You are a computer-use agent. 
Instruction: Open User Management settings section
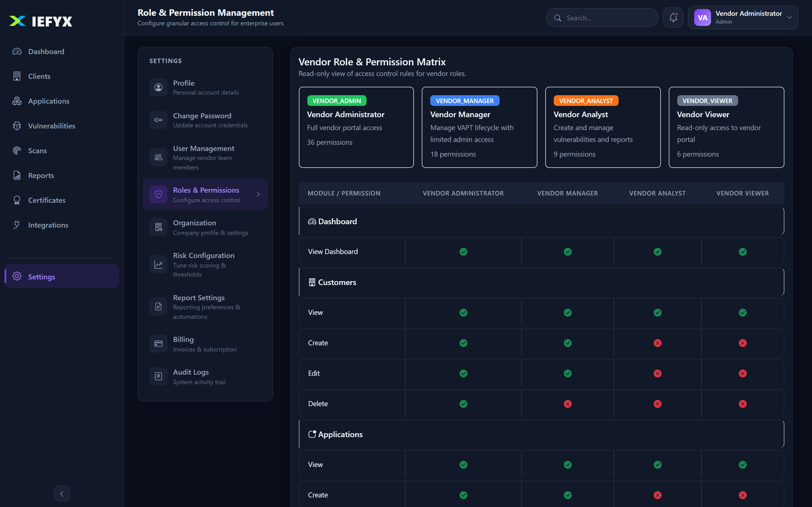coord(205,158)
